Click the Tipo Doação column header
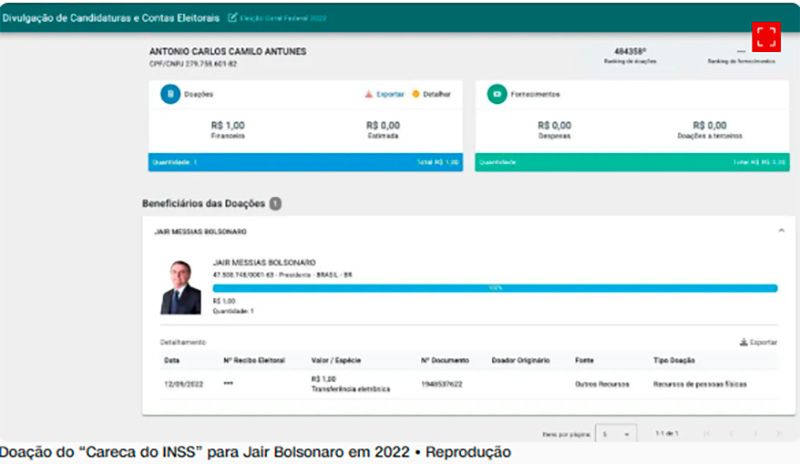The height and width of the screenshot is (464, 800). pyautogui.click(x=673, y=360)
